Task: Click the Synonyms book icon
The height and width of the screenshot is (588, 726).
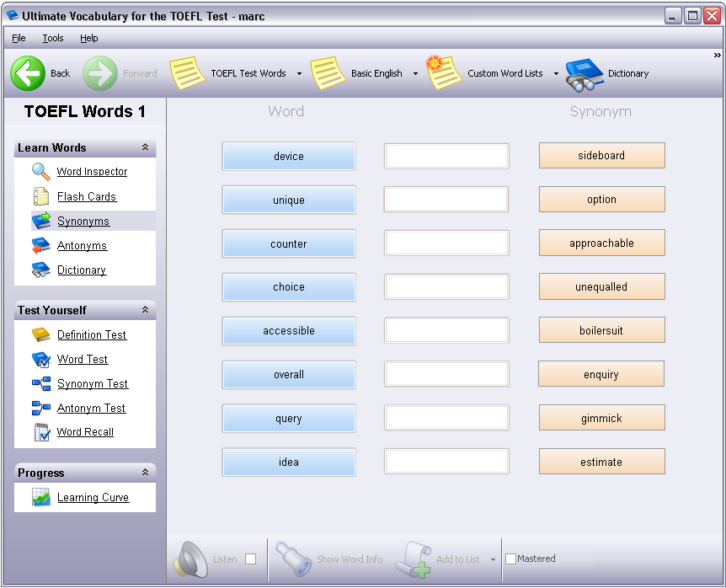Action: point(40,221)
